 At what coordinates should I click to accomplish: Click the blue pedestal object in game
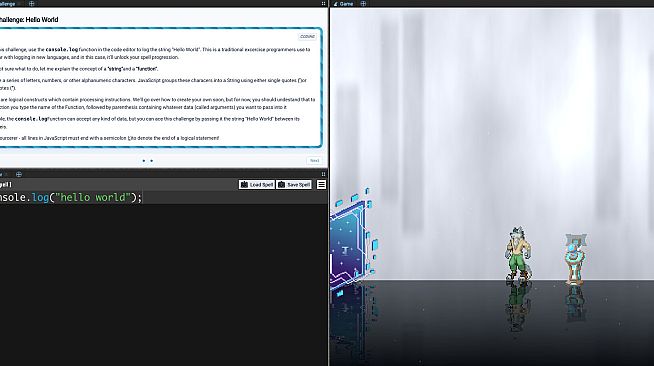[576, 259]
